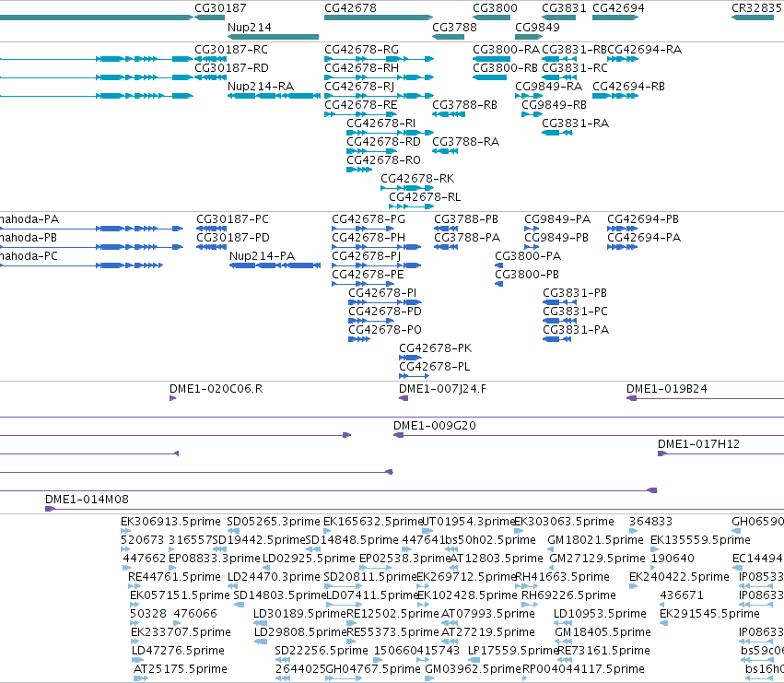The image size is (784, 683).
Task: Select BAC end DME1-020C06.R
Action: (216, 389)
